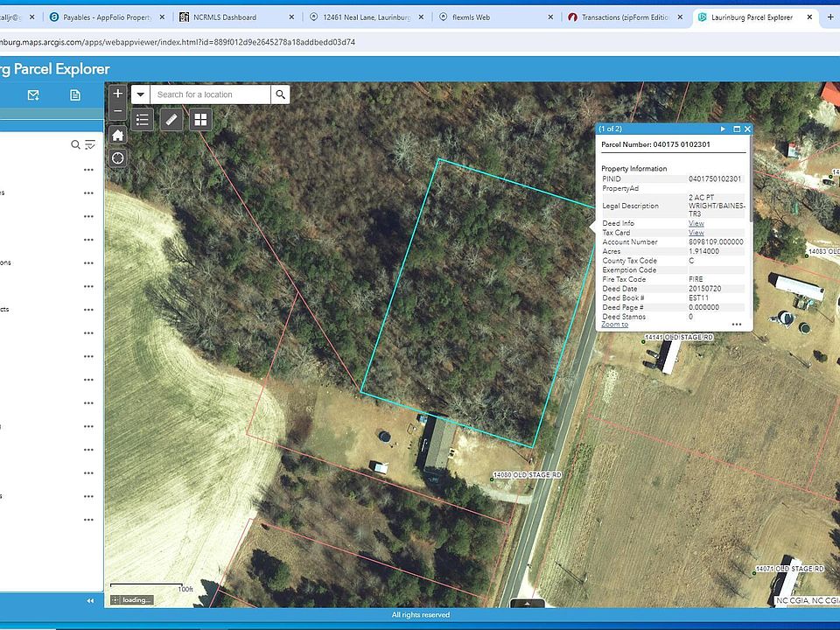Viewport: 840px width, 630px height.
Task: Zoom in on the map
Action: (x=118, y=94)
